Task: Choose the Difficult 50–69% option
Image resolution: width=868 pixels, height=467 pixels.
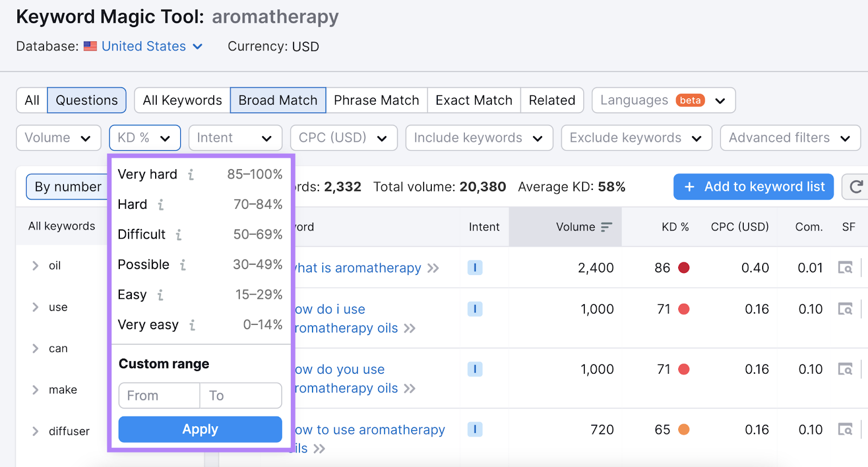Action: 200,234
